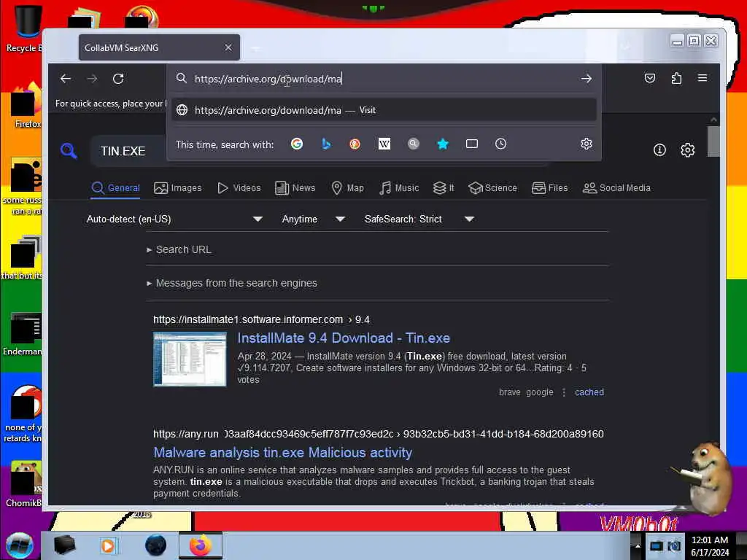The height and width of the screenshot is (560, 747).
Task: Open the Anytime time range dropdown
Action: [313, 219]
